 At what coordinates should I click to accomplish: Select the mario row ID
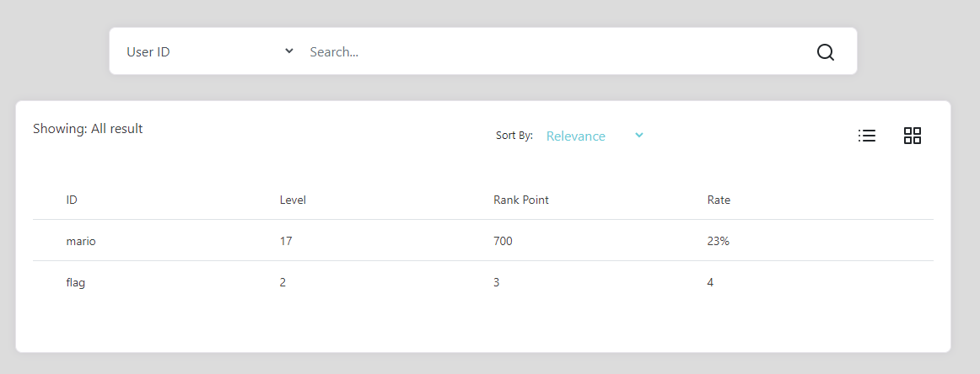[81, 241]
